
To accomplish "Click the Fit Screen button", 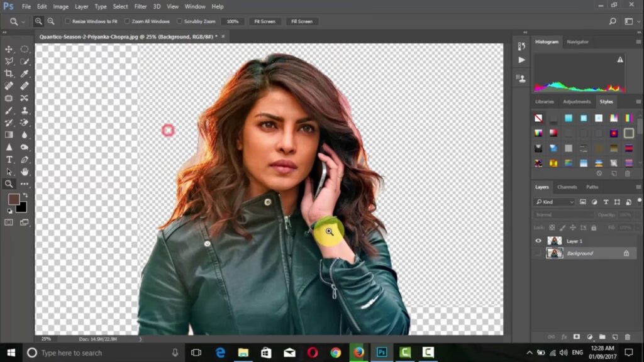I will click(x=264, y=21).
